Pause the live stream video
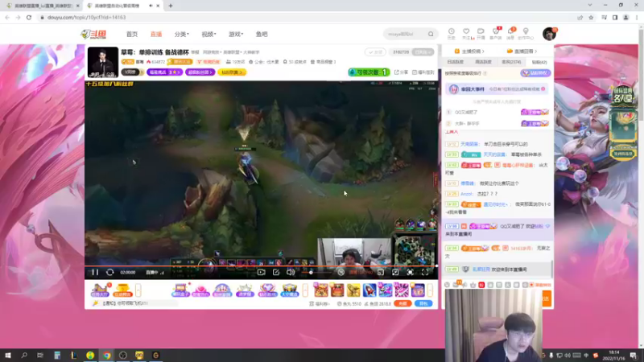Viewport: 644px width, 362px height. click(95, 272)
